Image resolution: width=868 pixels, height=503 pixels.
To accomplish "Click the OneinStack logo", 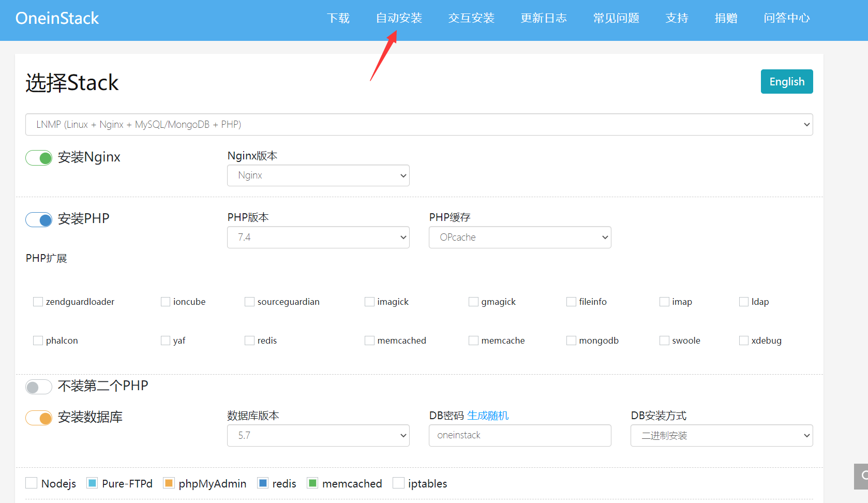I will tap(57, 18).
